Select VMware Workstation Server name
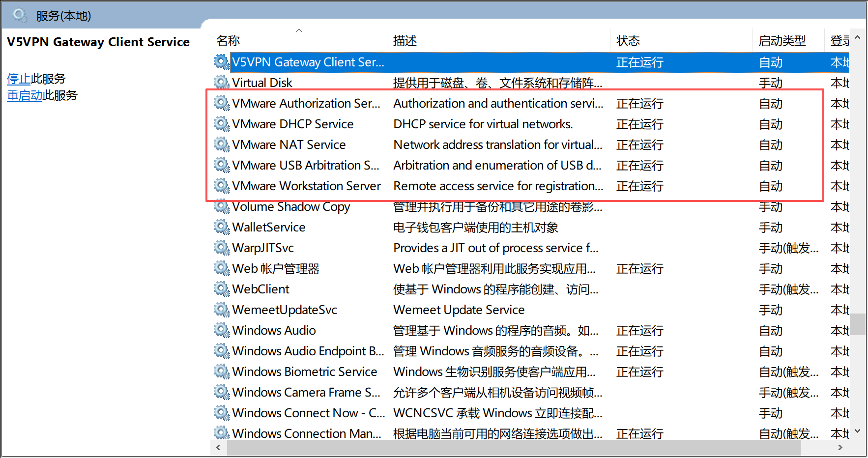The height and width of the screenshot is (458, 868). 307,186
